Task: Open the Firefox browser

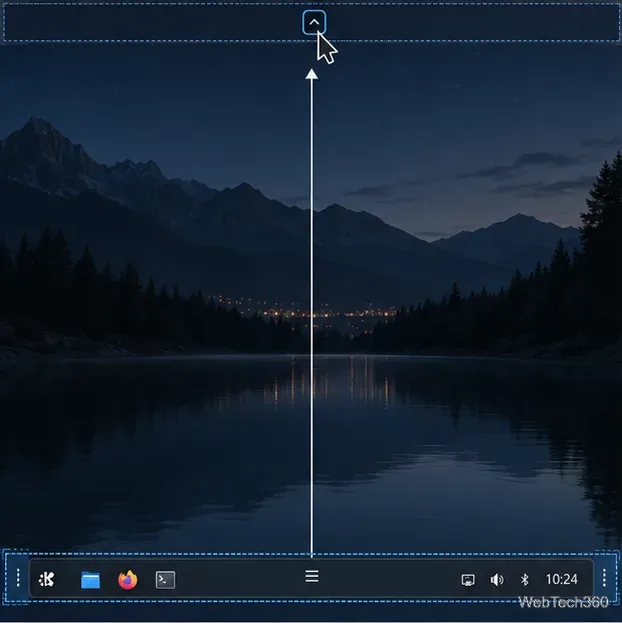Action: pos(128,580)
